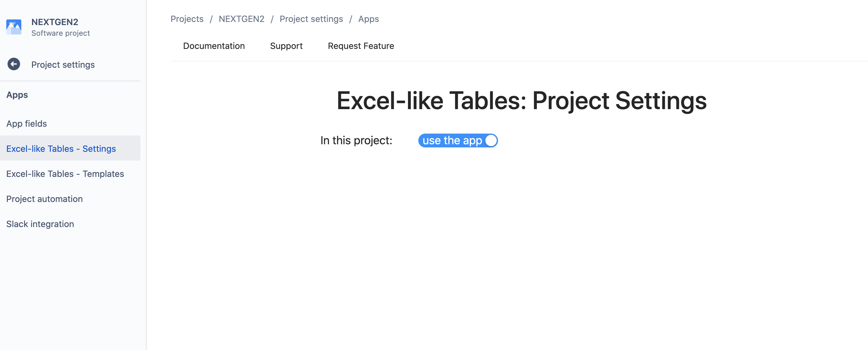Open the Documentation tab
868x350 pixels.
[214, 46]
